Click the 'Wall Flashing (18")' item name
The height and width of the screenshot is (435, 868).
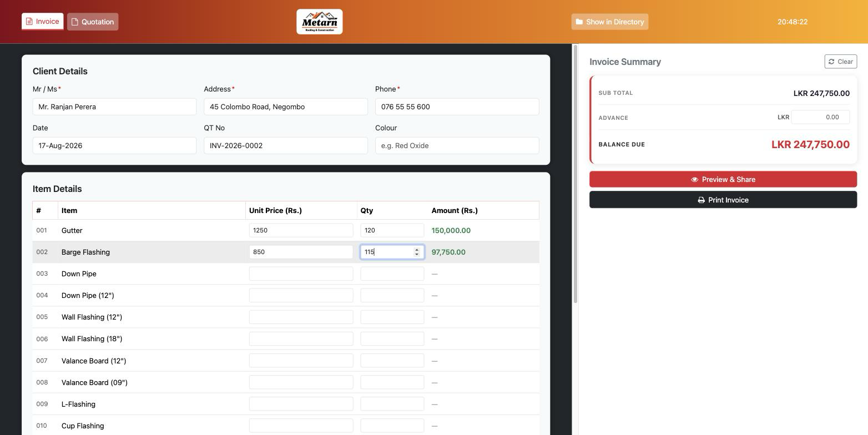[x=92, y=338]
